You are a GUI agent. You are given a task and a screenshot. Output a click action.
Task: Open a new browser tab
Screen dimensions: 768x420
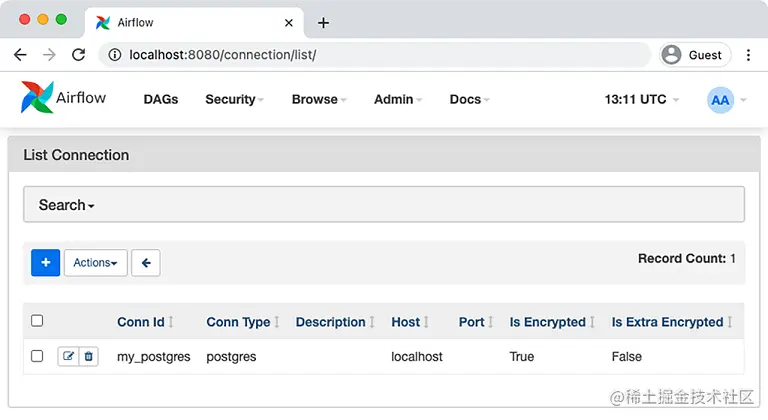323,23
